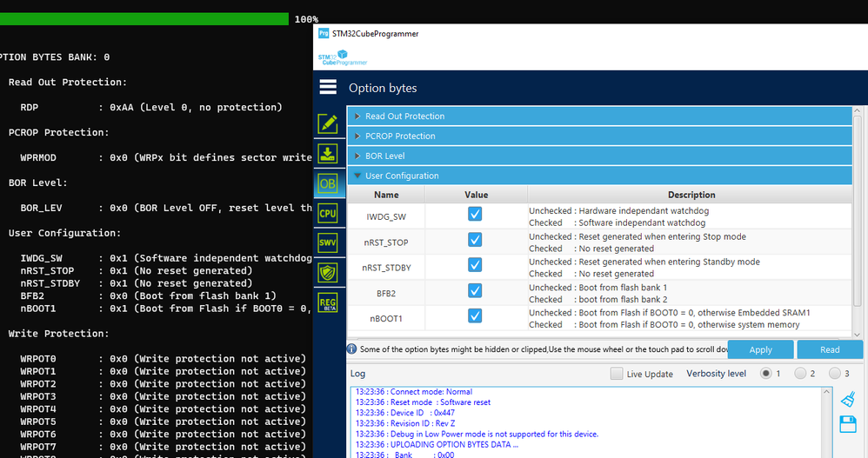Open the Memory & File editing icon
The width and height of the screenshot is (868, 458).
coord(328,123)
